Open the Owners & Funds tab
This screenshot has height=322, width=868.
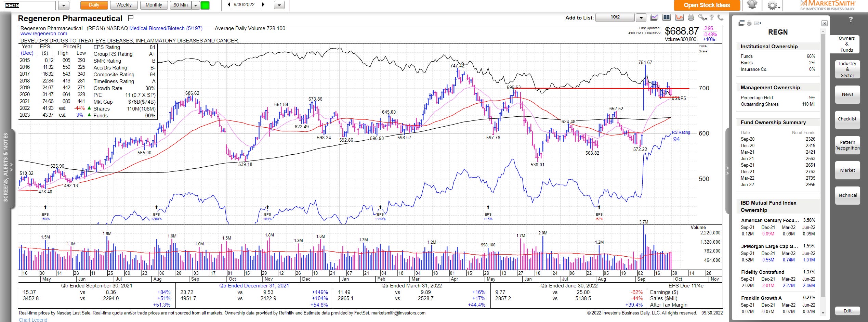click(x=846, y=44)
